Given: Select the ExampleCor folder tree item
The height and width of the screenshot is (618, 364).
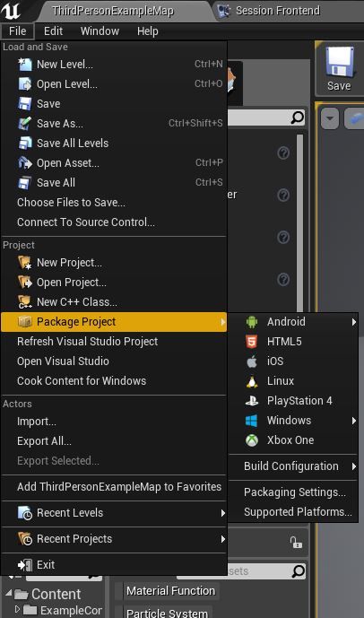Looking at the screenshot, I should pyautogui.click(x=71, y=611).
